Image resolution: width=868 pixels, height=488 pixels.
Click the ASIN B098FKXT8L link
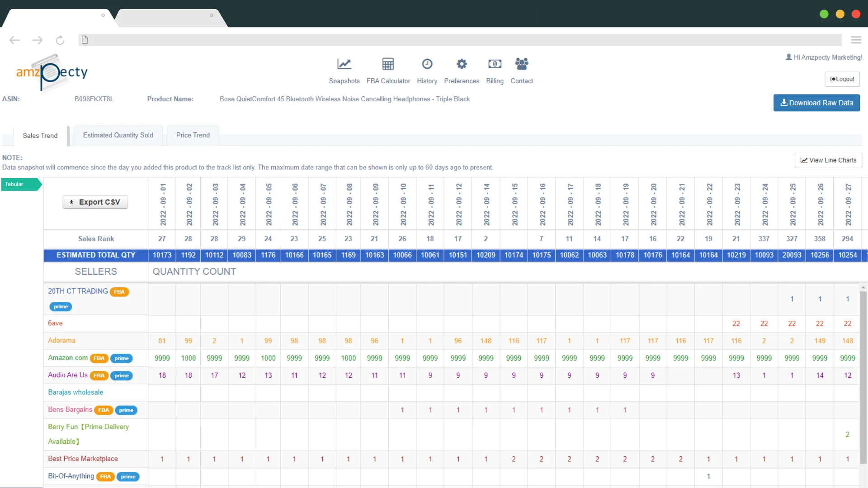coord(94,99)
